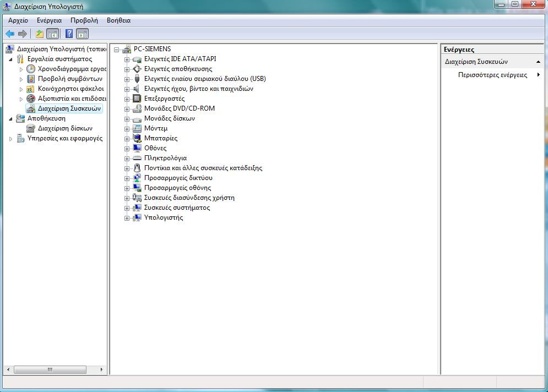
Task: Select the Μπαταρίες device category text
Action: point(161,138)
